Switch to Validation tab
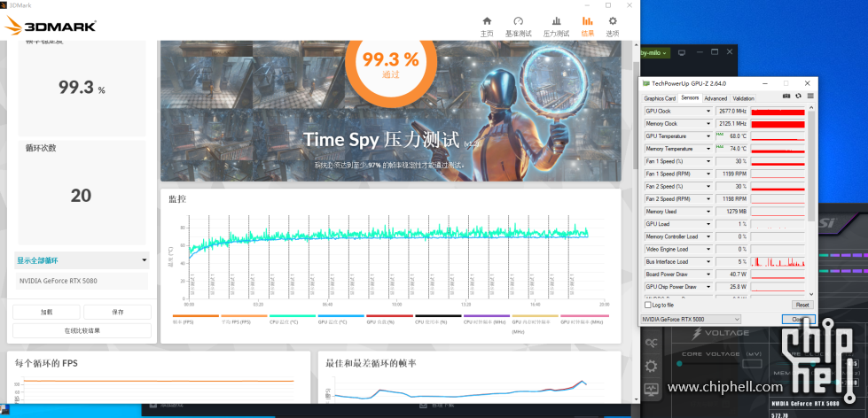The width and height of the screenshot is (868, 418). (744, 98)
